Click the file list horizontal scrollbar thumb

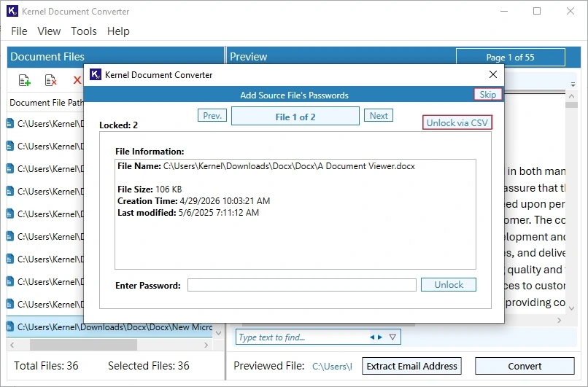click(x=84, y=345)
